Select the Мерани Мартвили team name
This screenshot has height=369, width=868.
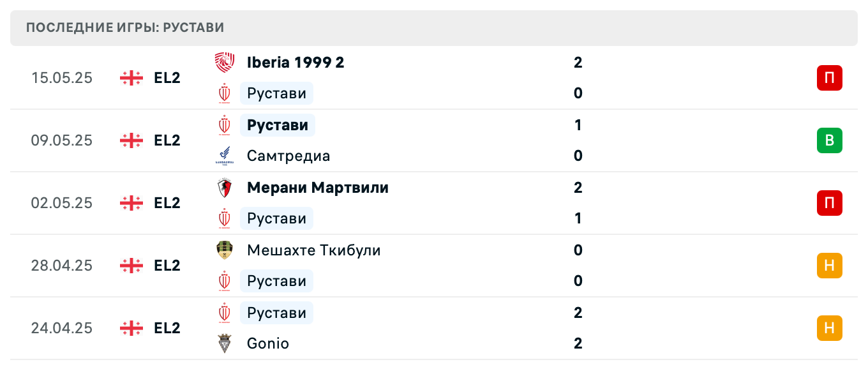(x=317, y=187)
